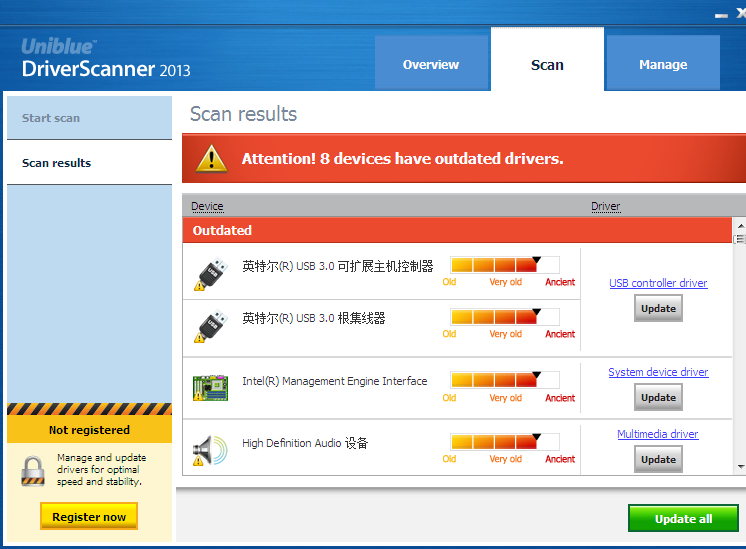Click the Attention 8 devices outdated message
Viewport: 746px width, 549px height.
pyautogui.click(x=402, y=158)
